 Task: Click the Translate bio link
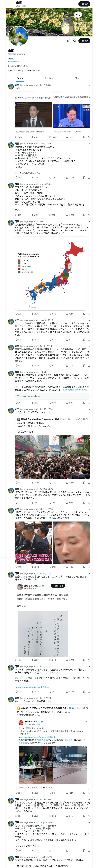click(x=14, y=62)
